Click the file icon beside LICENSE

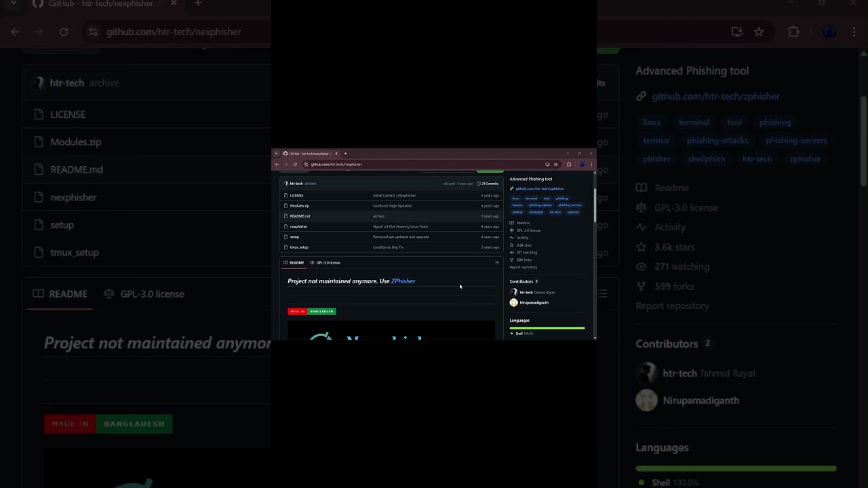point(285,195)
